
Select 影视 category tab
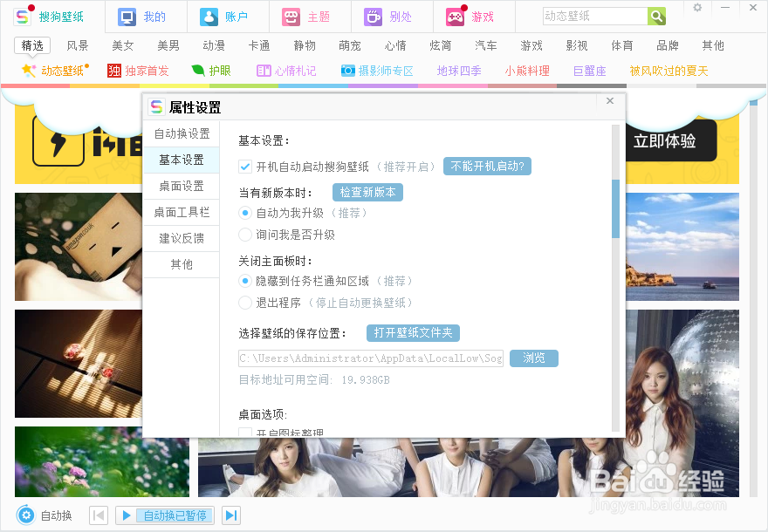577,45
